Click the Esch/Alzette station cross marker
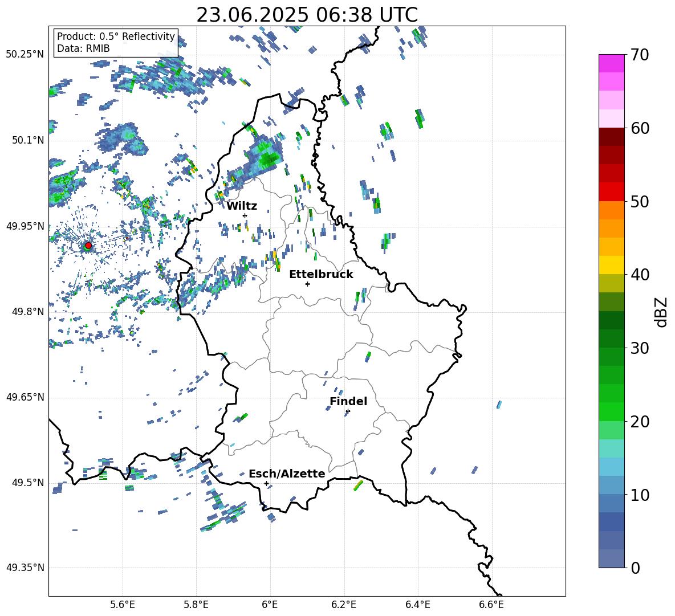The image size is (675, 616). tap(266, 483)
